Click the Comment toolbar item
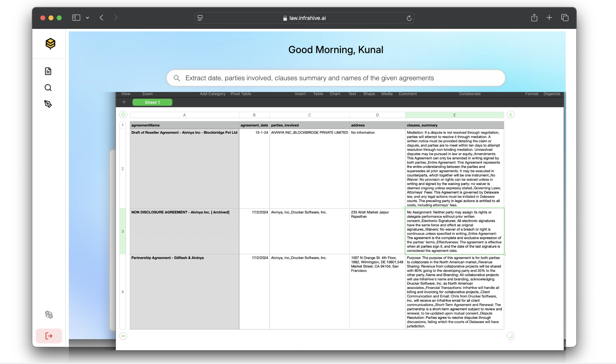This screenshot has width=616, height=364. 407,94
